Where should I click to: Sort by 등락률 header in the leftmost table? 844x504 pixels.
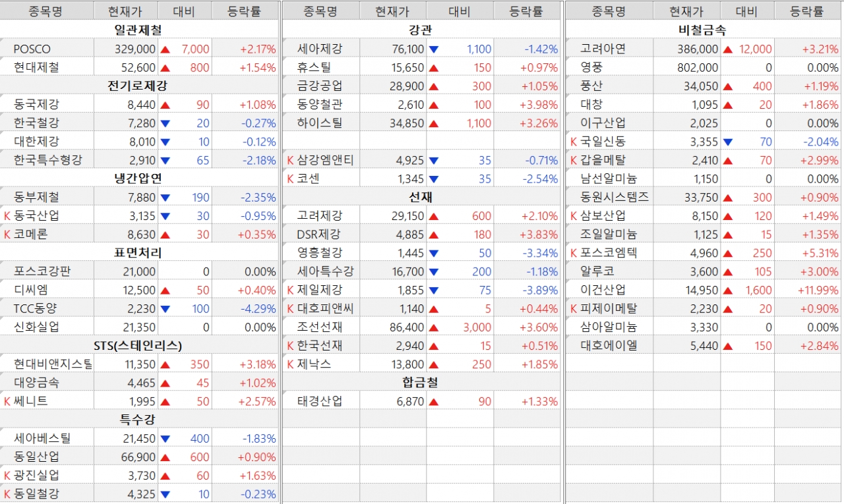244,11
